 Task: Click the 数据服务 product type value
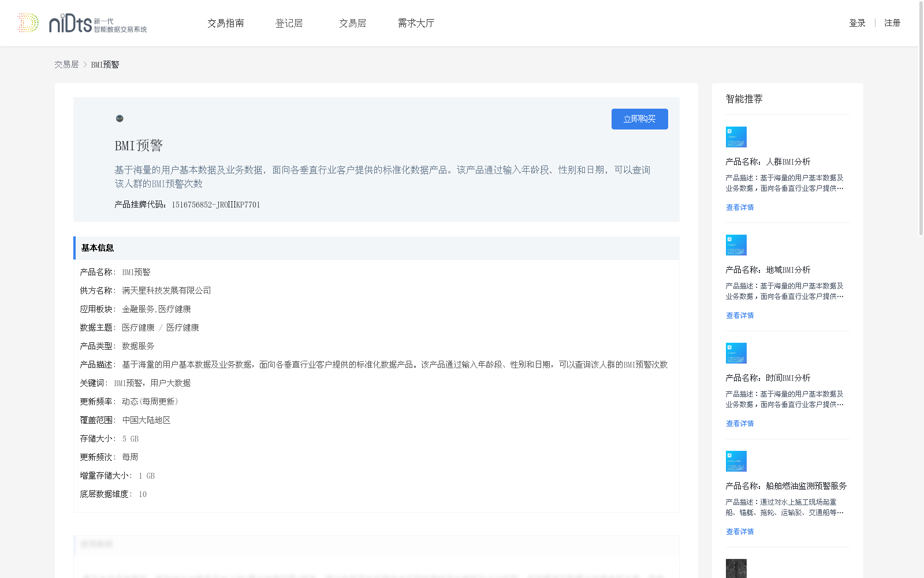(x=138, y=346)
